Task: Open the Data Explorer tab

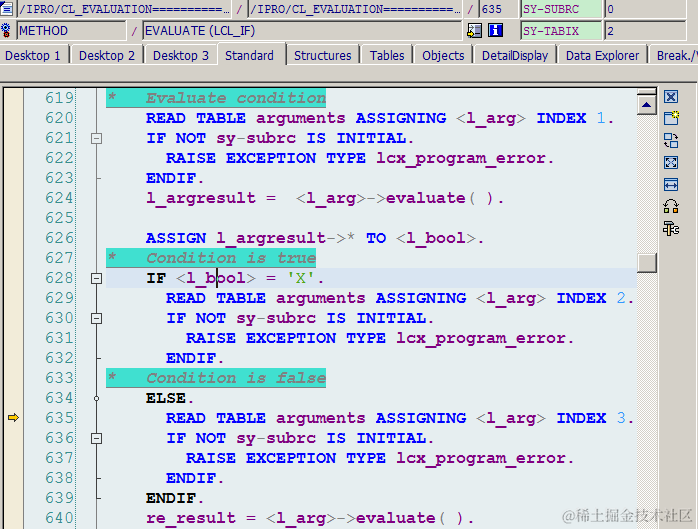Action: click(602, 56)
